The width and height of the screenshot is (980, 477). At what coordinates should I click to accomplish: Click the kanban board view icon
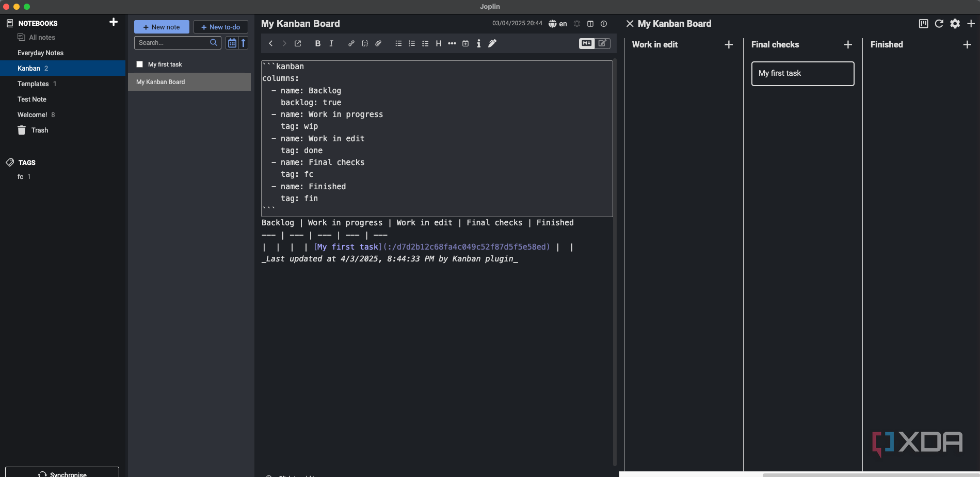(924, 24)
